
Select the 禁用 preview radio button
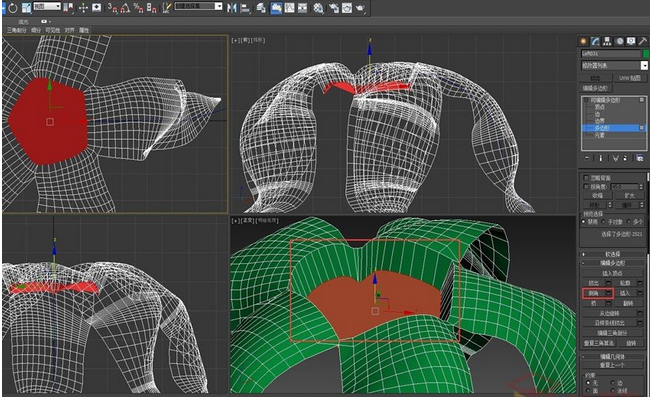coord(584,222)
